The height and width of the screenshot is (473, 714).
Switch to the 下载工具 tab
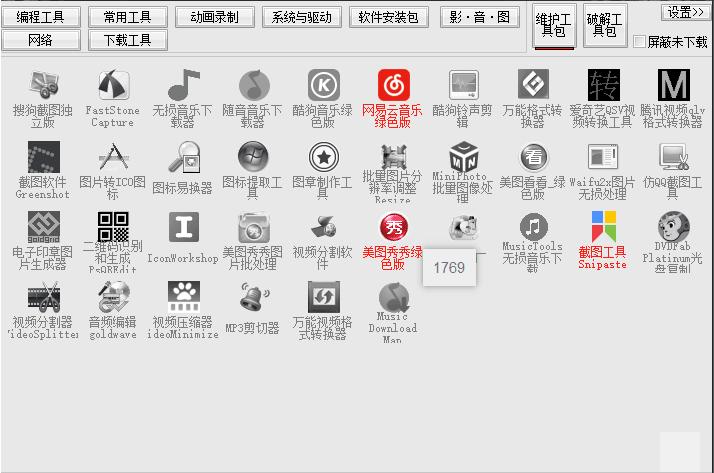pyautogui.click(x=128, y=40)
